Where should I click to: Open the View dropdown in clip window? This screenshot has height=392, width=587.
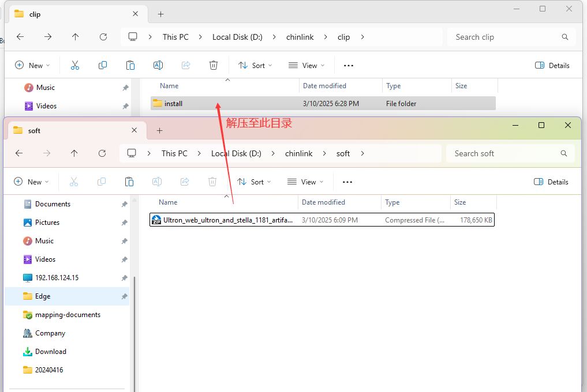(306, 66)
